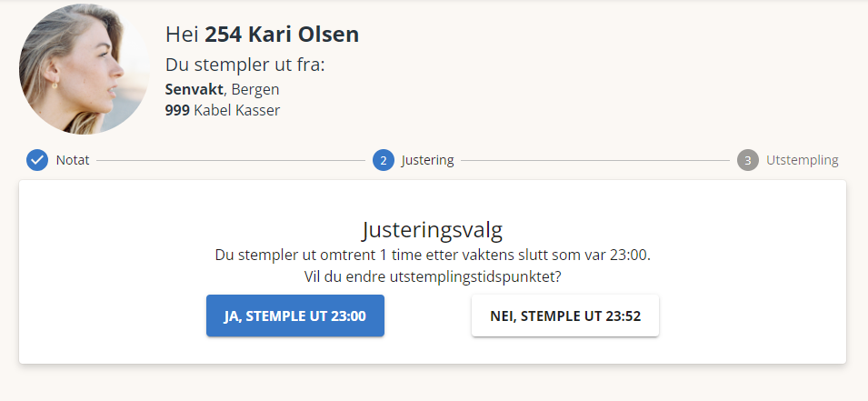Click the name 254 Kari Olsen
Viewport: 868px width, 401px height.
coord(282,35)
